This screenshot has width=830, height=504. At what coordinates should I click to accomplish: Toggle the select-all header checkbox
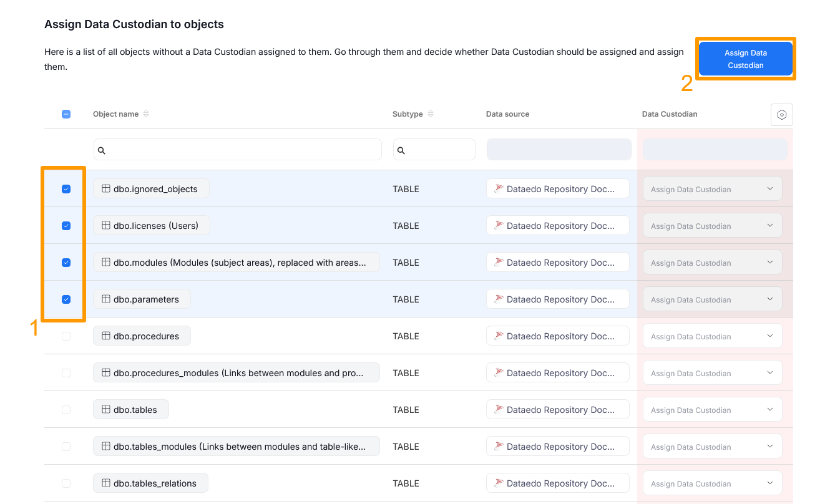[66, 114]
